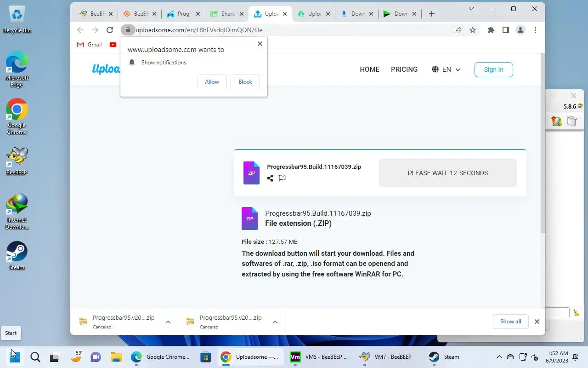Expand options for first canceled download
Screen dimensions: 588x368
point(168,322)
